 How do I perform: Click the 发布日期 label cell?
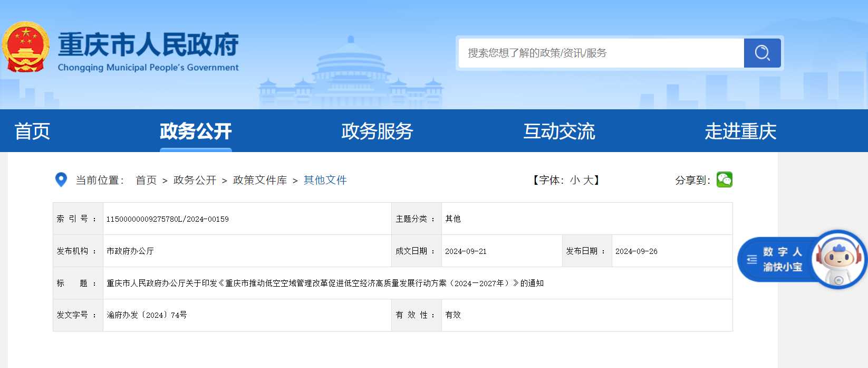pyautogui.click(x=587, y=251)
